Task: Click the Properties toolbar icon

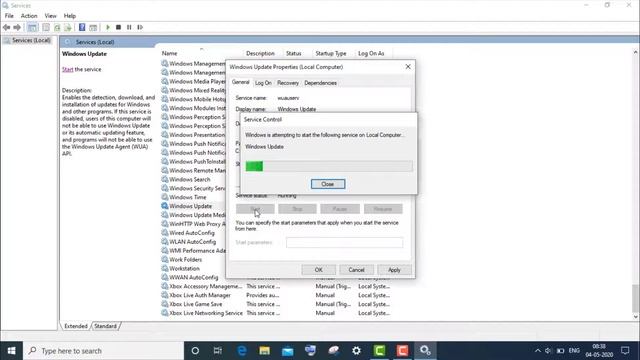Action: 46,27
